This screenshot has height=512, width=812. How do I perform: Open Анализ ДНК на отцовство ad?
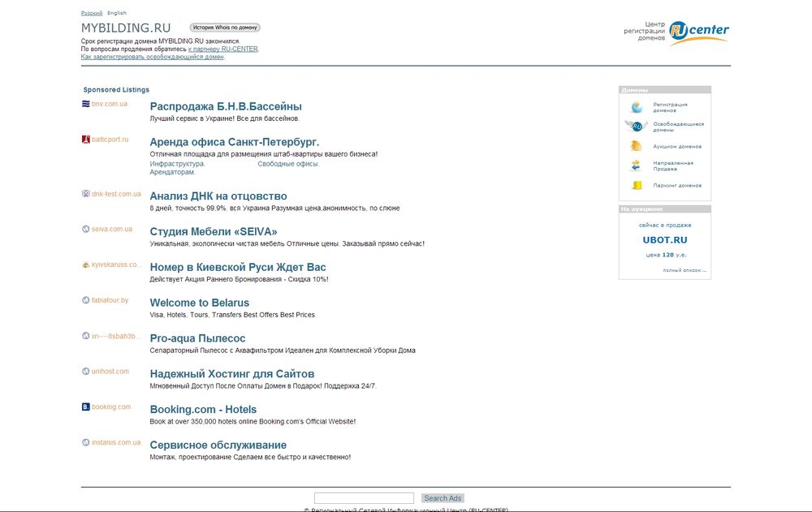(x=218, y=196)
